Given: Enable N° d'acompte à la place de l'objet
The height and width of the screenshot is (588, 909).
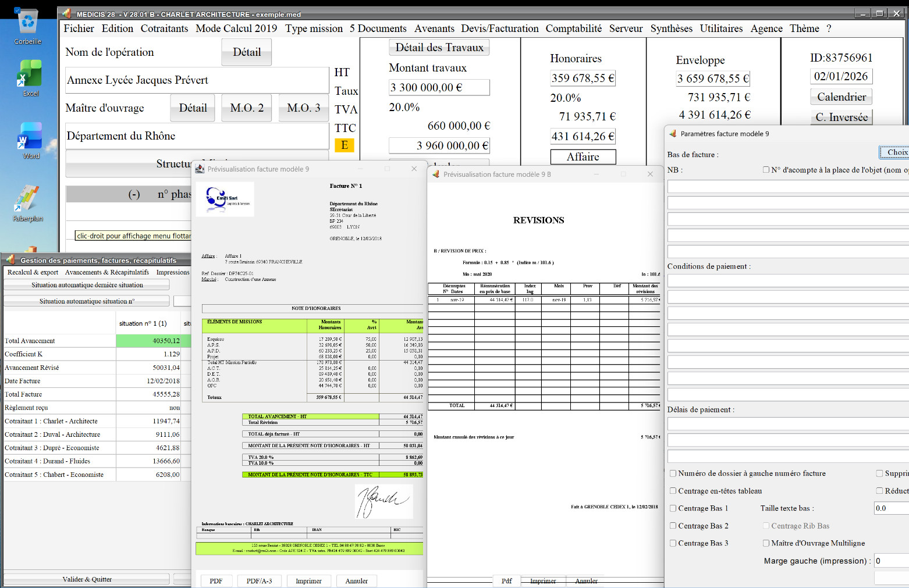Looking at the screenshot, I should (766, 170).
